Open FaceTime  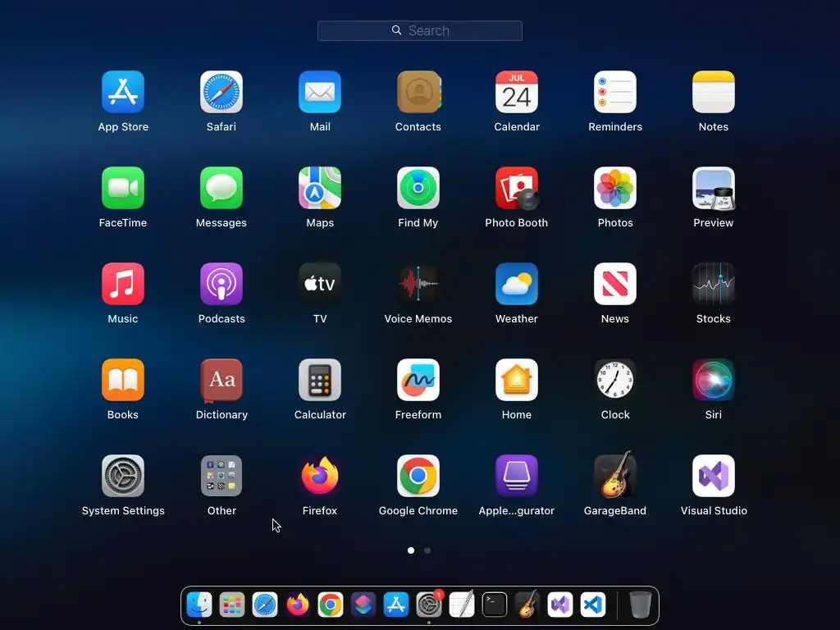coord(123,188)
